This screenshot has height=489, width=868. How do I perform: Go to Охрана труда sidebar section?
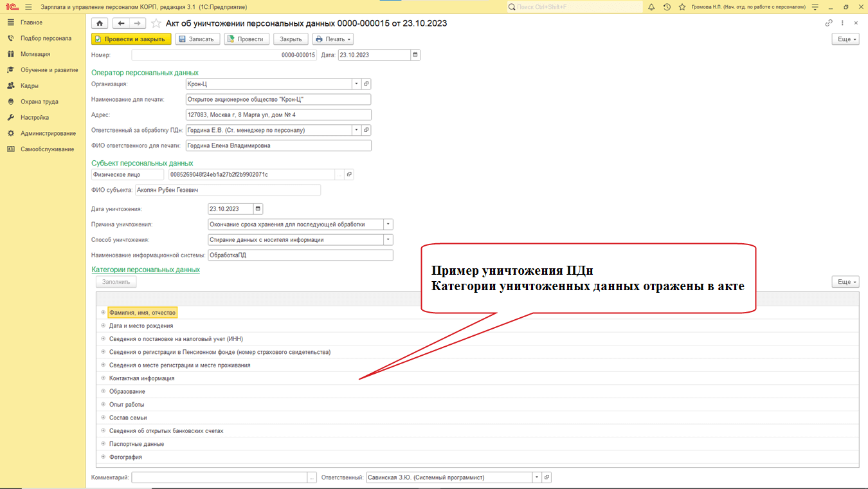point(39,102)
